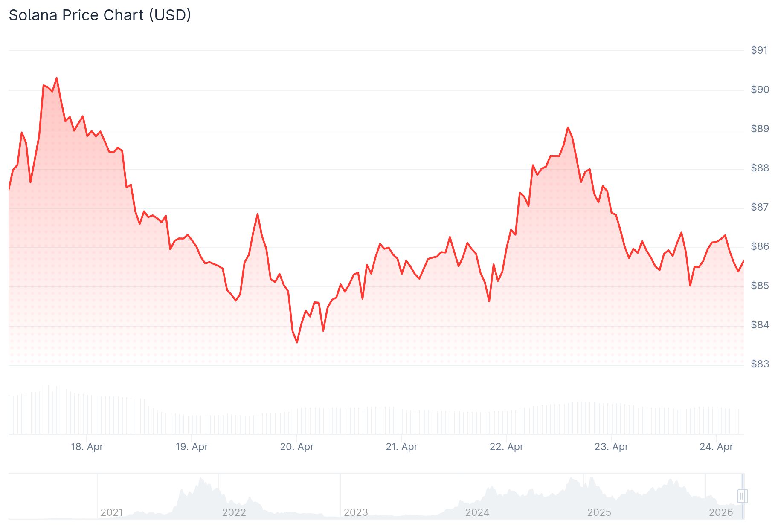Click the range navigator drag handle
This screenshot has width=778, height=532.
coord(742,496)
